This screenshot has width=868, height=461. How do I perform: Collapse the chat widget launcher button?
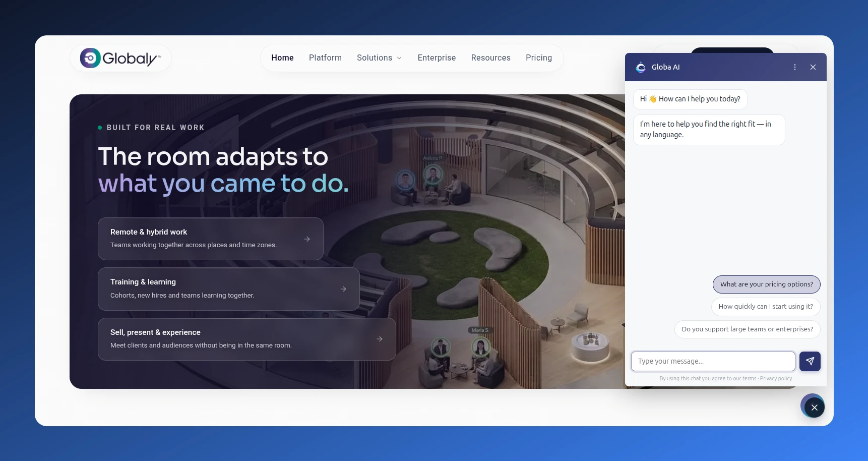click(x=814, y=408)
